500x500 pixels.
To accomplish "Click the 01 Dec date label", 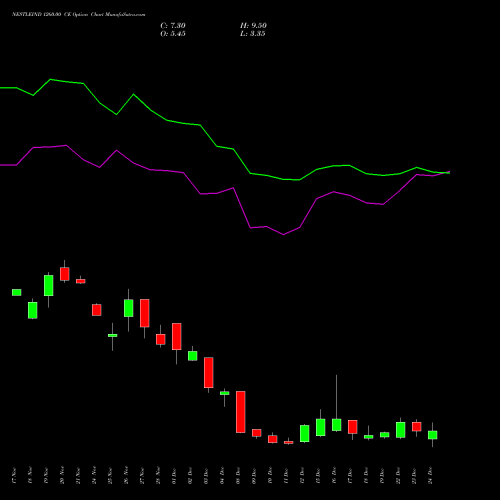I will 174,476.
